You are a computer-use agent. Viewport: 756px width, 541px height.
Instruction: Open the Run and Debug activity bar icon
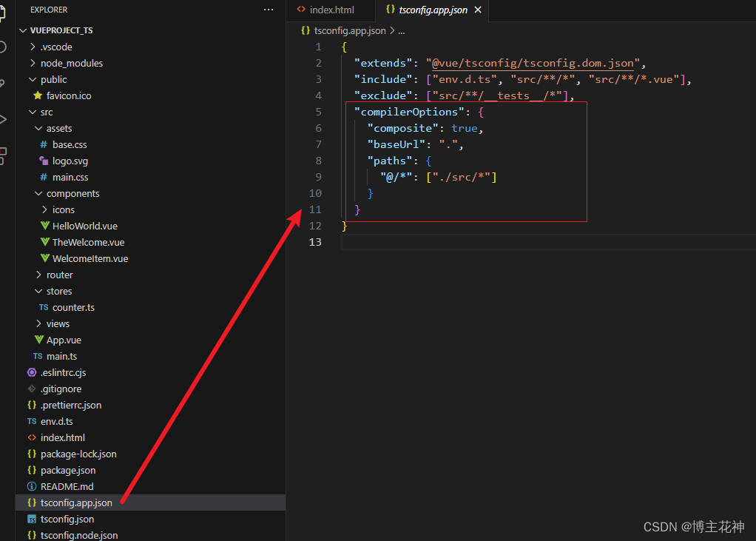coord(2,119)
